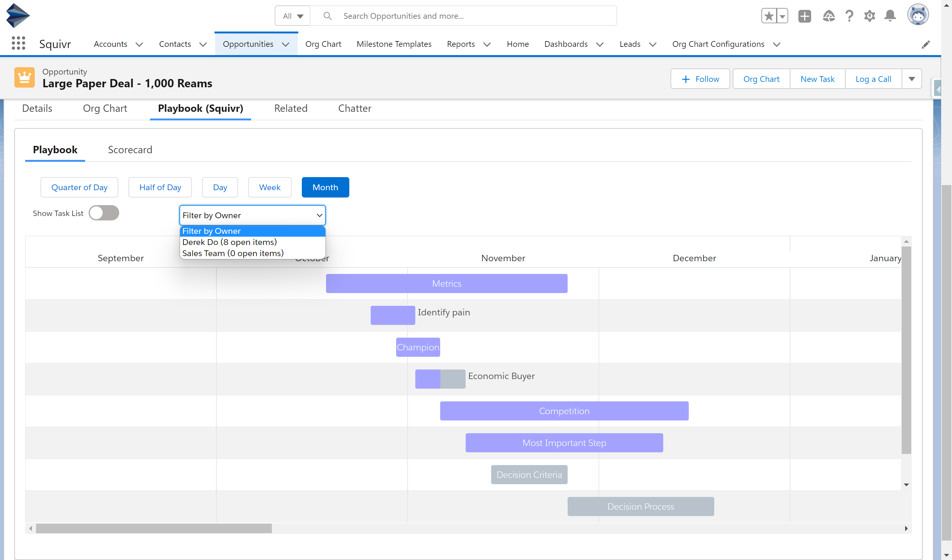Click the timeline scroll down arrow
The height and width of the screenshot is (560, 952).
click(x=906, y=485)
